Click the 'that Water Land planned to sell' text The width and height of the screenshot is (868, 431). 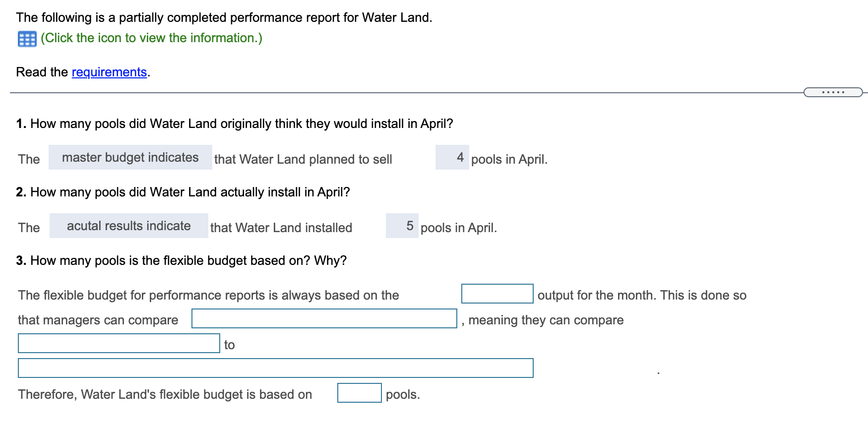(303, 160)
